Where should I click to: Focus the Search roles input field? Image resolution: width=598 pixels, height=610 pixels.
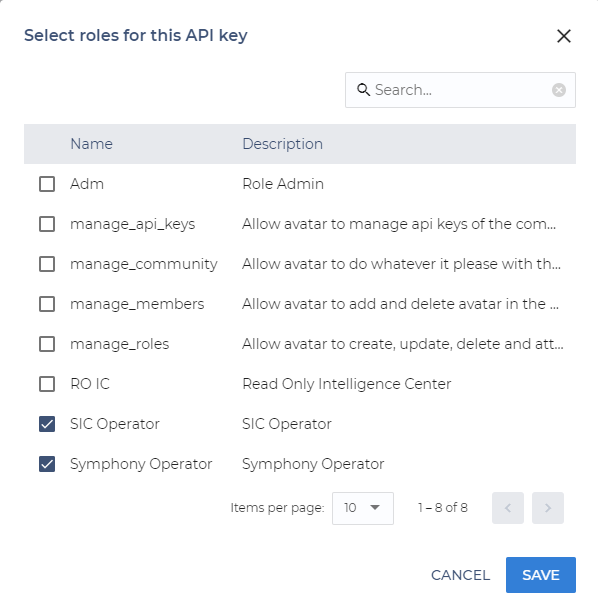click(460, 90)
